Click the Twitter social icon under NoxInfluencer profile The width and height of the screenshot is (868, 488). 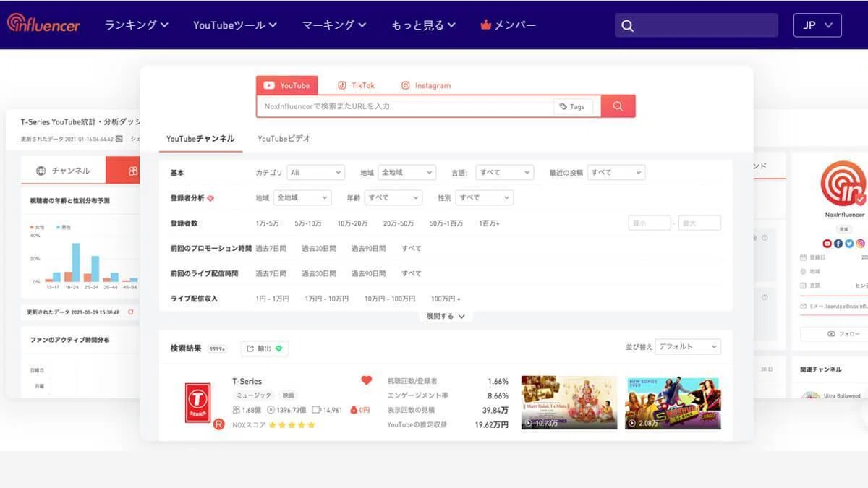(849, 244)
